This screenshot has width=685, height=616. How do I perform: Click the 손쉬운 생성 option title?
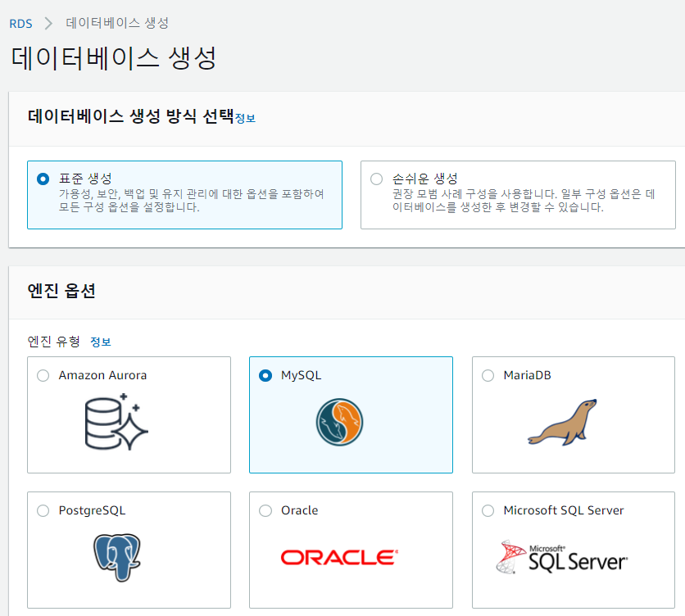[x=424, y=179]
